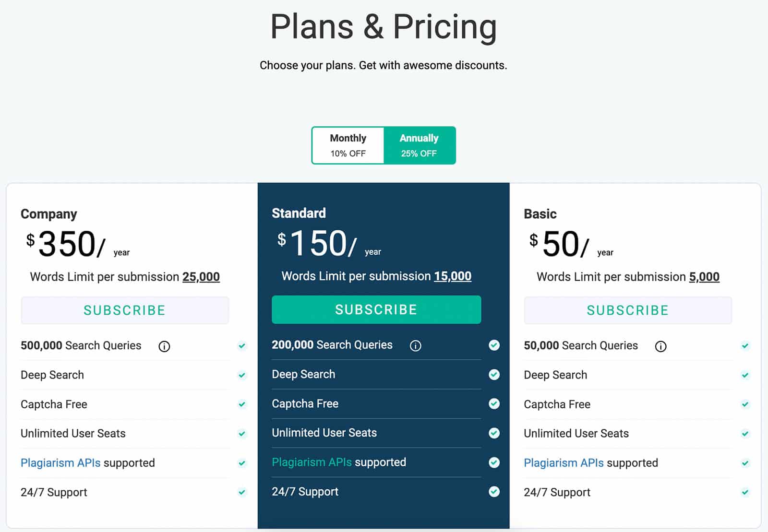This screenshot has width=768, height=532.
Task: Click checkmark beside Company 24/7 Support
Action: (242, 492)
